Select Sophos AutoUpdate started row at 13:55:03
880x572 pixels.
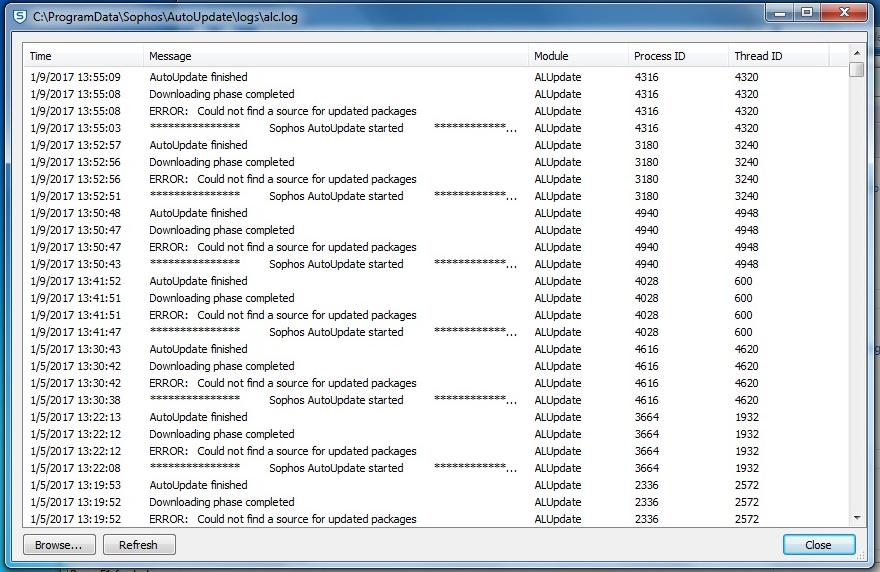click(436, 128)
